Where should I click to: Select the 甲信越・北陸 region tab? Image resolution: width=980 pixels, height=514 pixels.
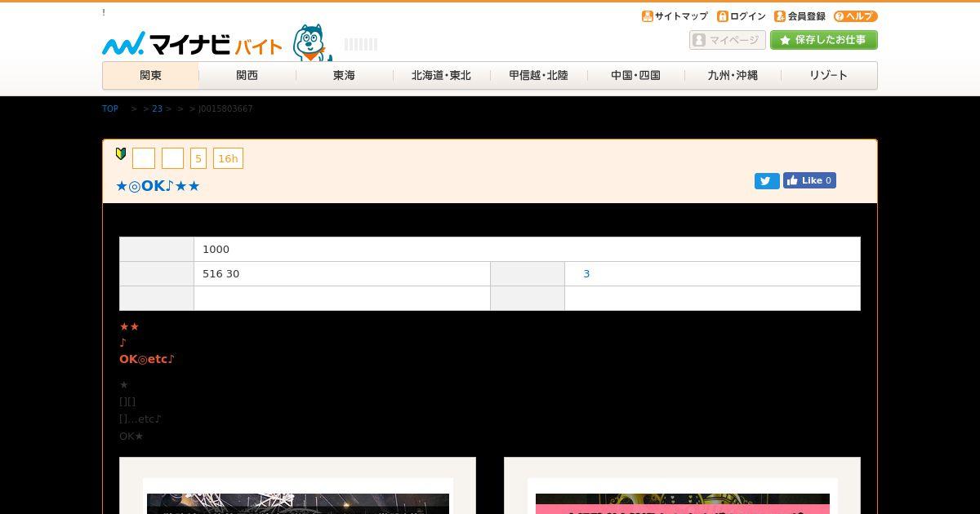tap(538, 75)
